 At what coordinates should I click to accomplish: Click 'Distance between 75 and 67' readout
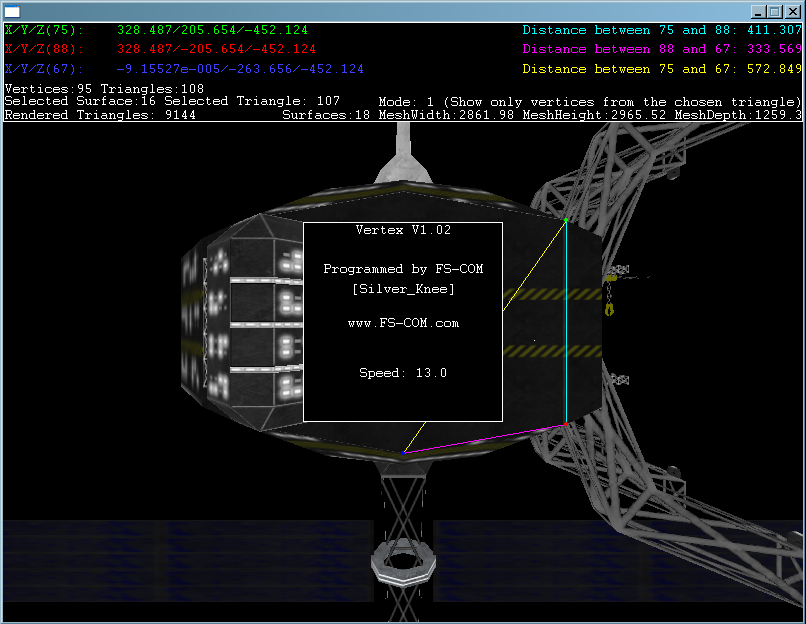662,68
